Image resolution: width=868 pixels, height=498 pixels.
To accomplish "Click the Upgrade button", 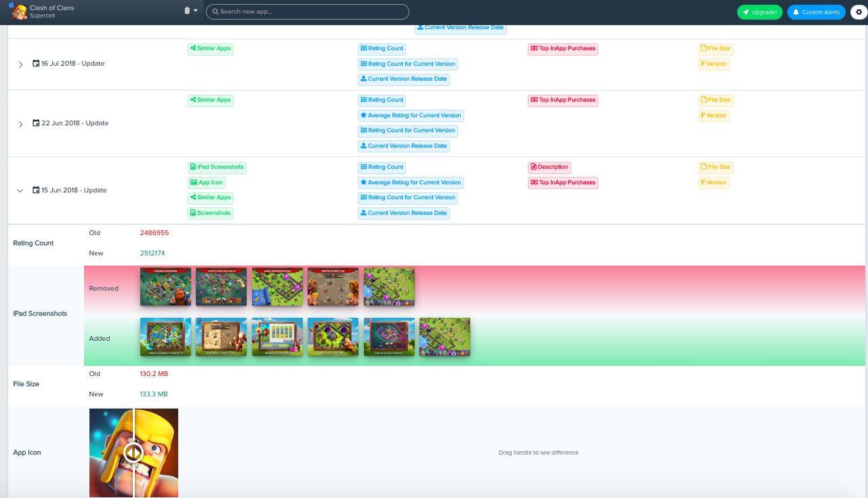I will pyautogui.click(x=760, y=12).
